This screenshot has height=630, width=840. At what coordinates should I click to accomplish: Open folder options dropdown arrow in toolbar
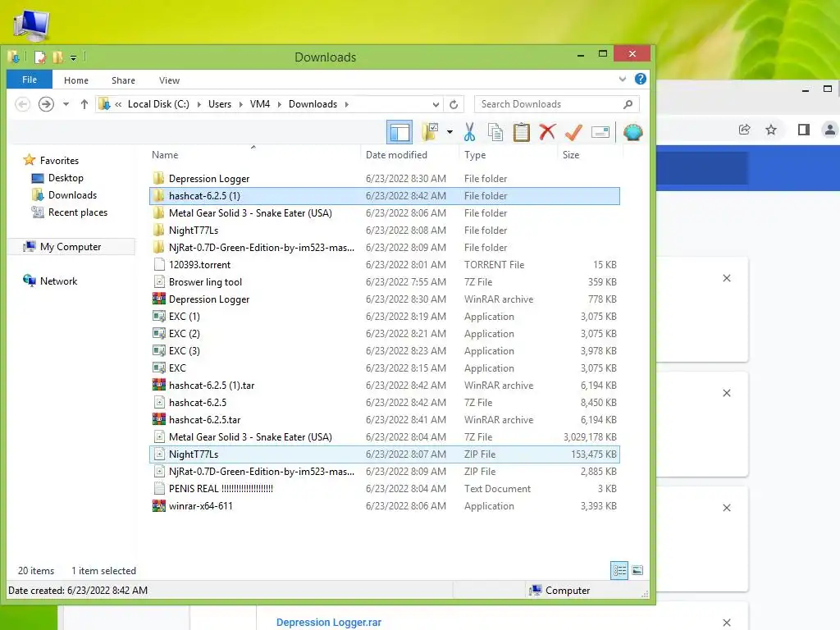pos(450,132)
